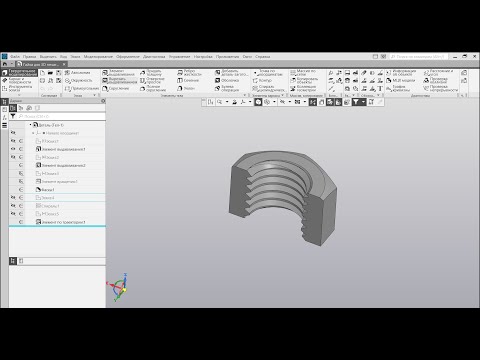The image size is (480, 360).
Task: Click the Оболочка command
Action: pos(227,81)
